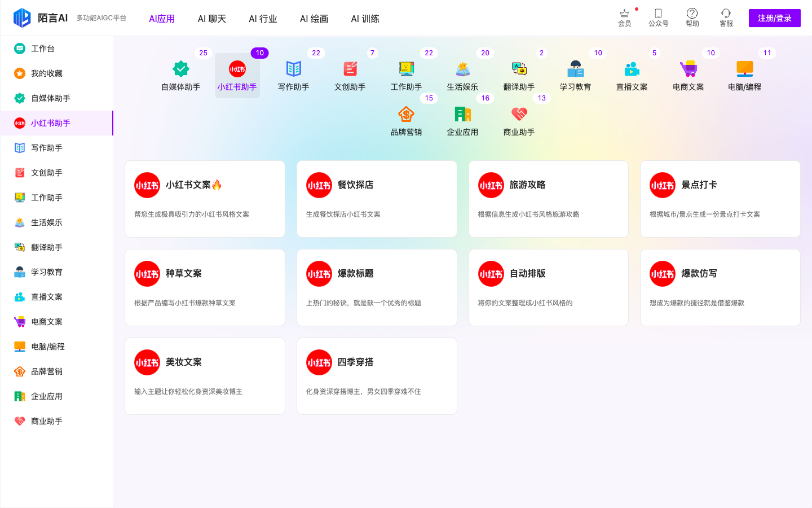Open the 客服 headset icon
Screen dimensions: 812x508
(726, 13)
